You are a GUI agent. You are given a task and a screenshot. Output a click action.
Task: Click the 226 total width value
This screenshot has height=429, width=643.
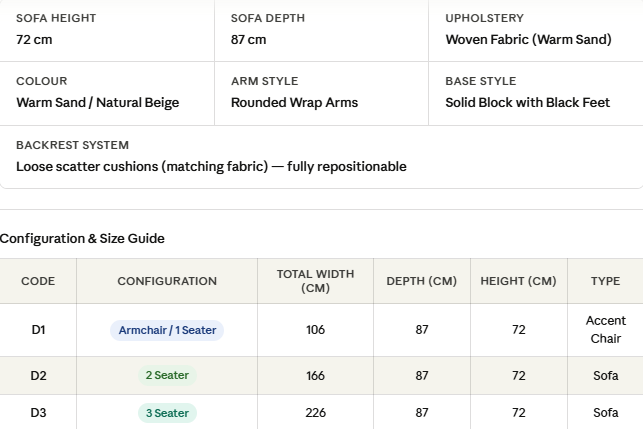(x=315, y=413)
